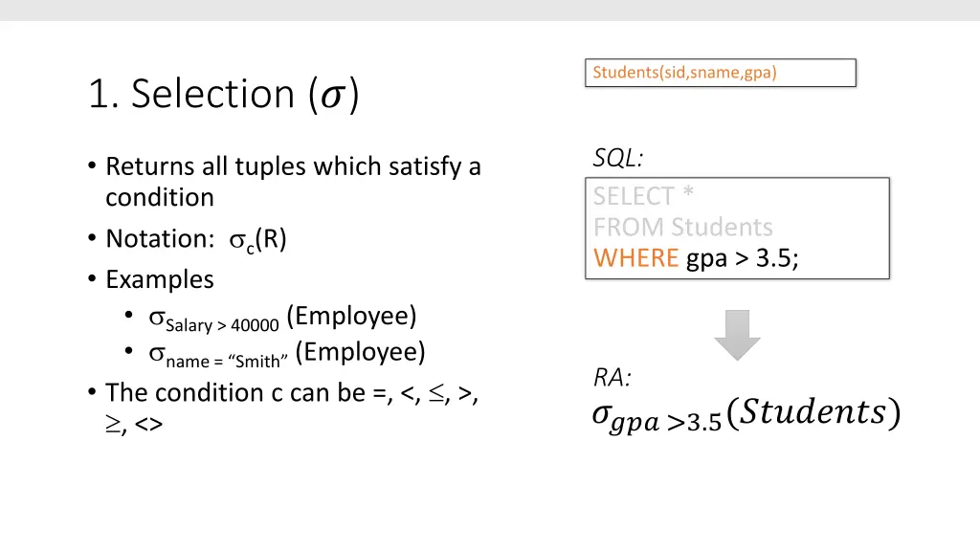Click the orange WHERE keyword
Viewport: 980px width, 551px height.
coord(635,258)
